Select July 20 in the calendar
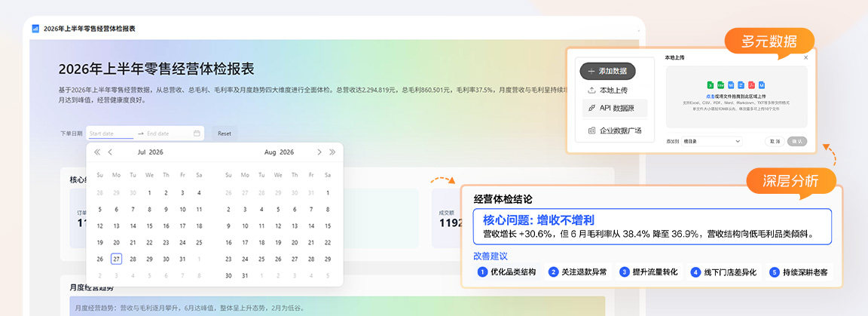 [116, 242]
